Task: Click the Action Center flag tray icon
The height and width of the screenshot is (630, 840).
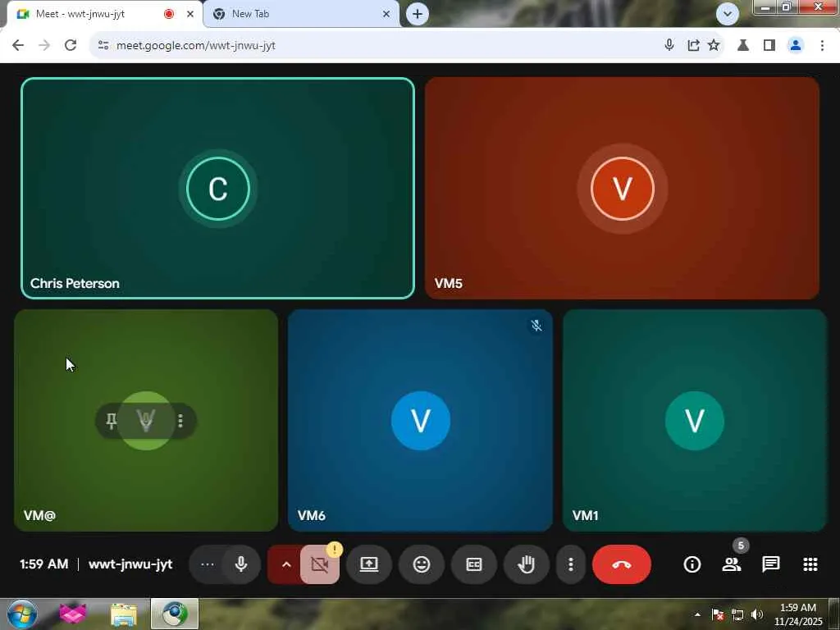Action: coord(718,614)
